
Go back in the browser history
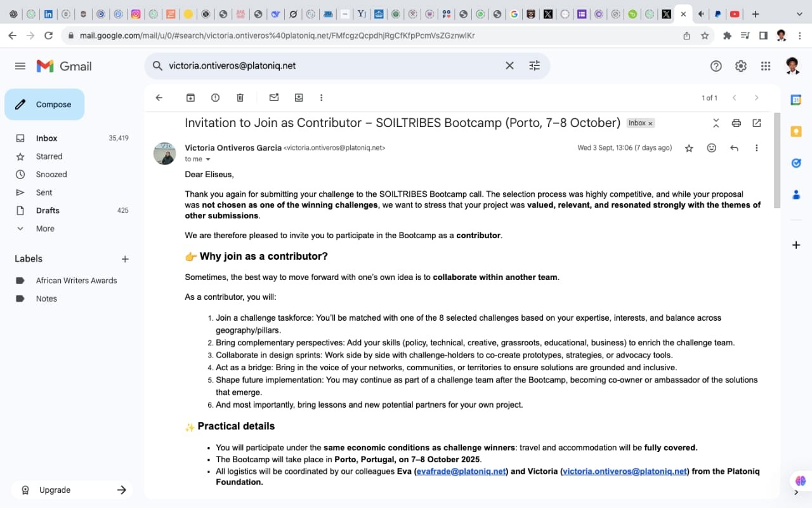point(12,36)
